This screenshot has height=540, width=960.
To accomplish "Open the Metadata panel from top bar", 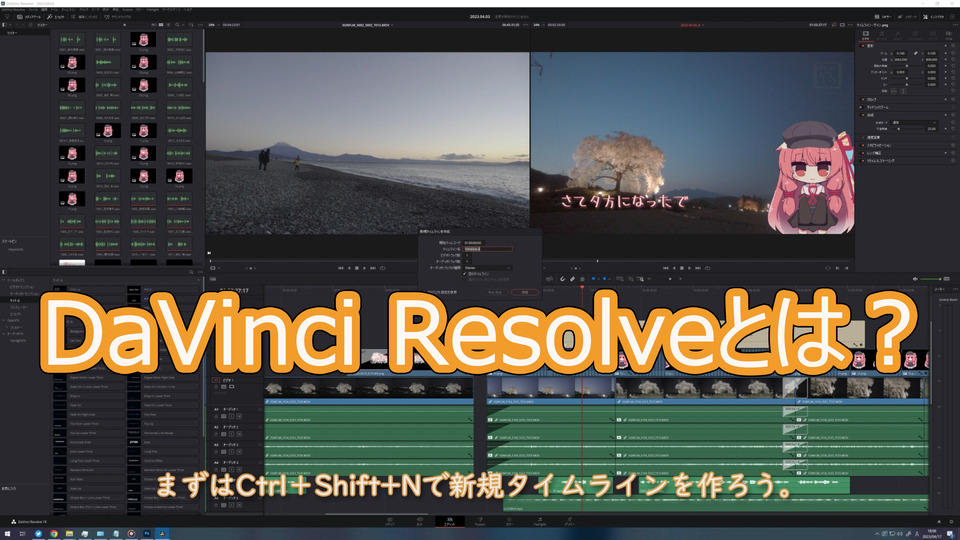I will point(907,17).
